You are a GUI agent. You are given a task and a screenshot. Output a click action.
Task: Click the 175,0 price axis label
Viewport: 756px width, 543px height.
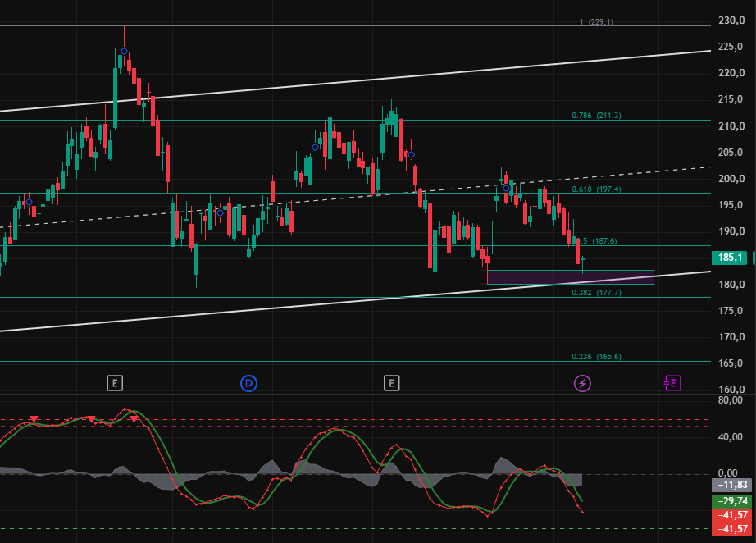pos(731,311)
